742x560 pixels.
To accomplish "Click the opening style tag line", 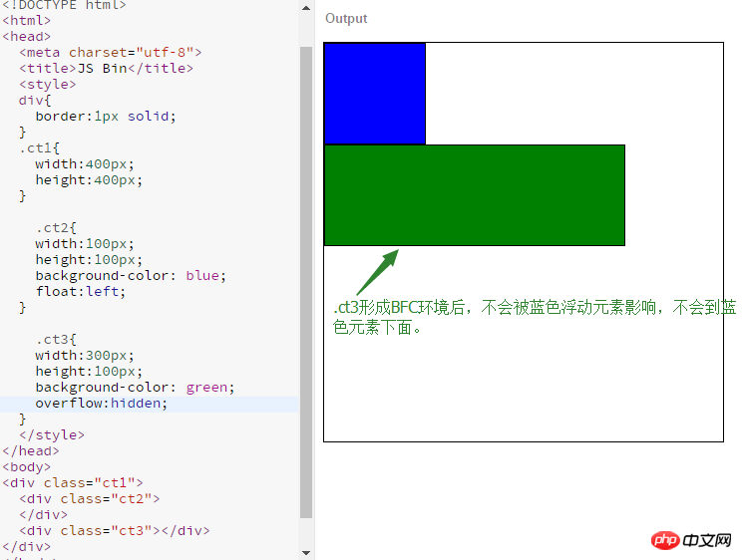I will [x=47, y=85].
